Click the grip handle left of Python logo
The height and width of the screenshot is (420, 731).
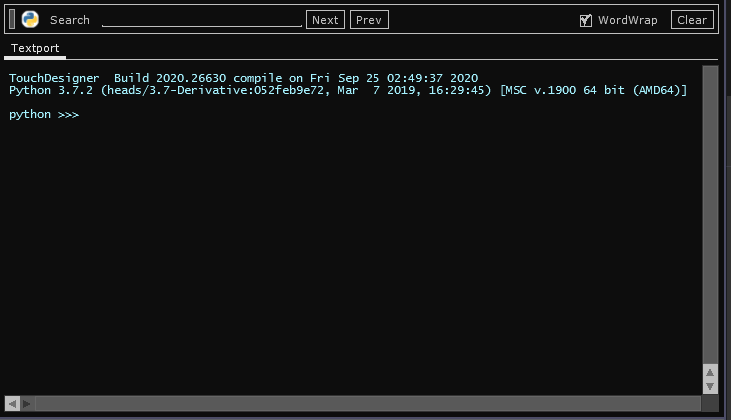13,19
